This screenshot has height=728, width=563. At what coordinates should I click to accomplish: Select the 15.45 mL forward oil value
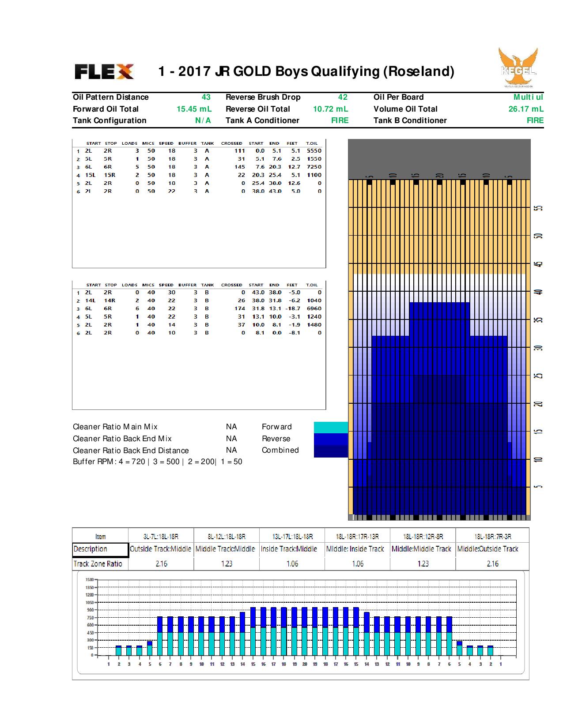pyautogui.click(x=194, y=109)
